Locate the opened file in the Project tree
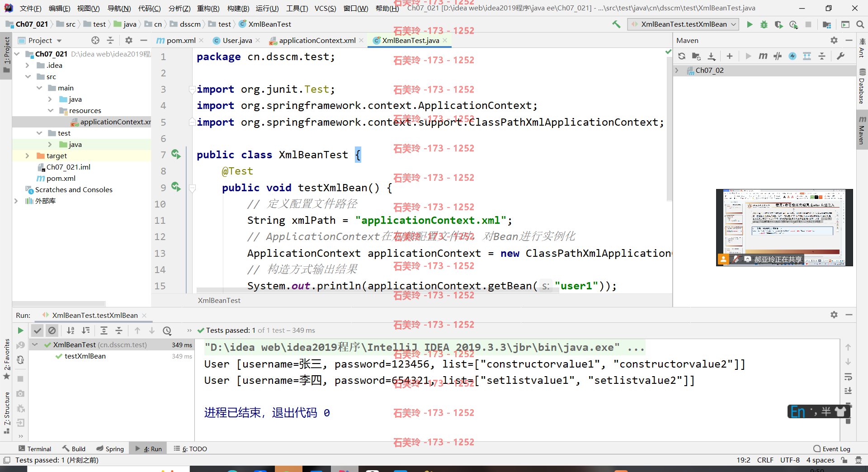868x472 pixels. tap(95, 40)
